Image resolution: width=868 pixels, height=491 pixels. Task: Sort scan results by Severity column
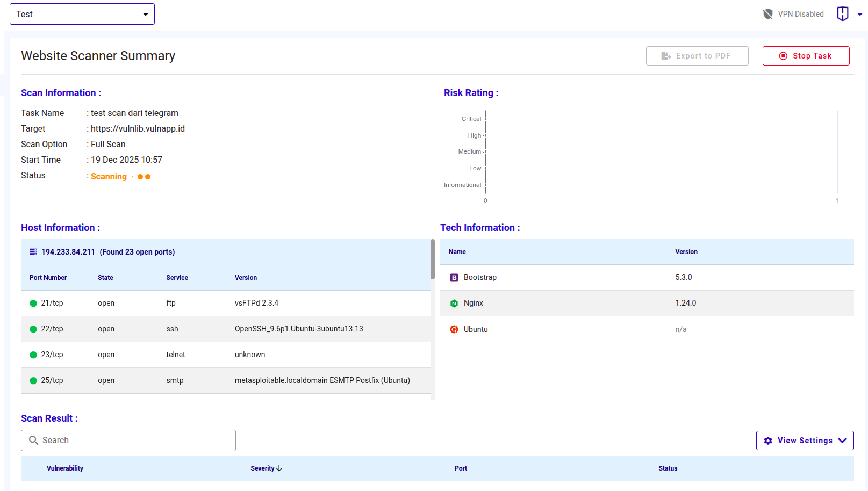point(266,468)
